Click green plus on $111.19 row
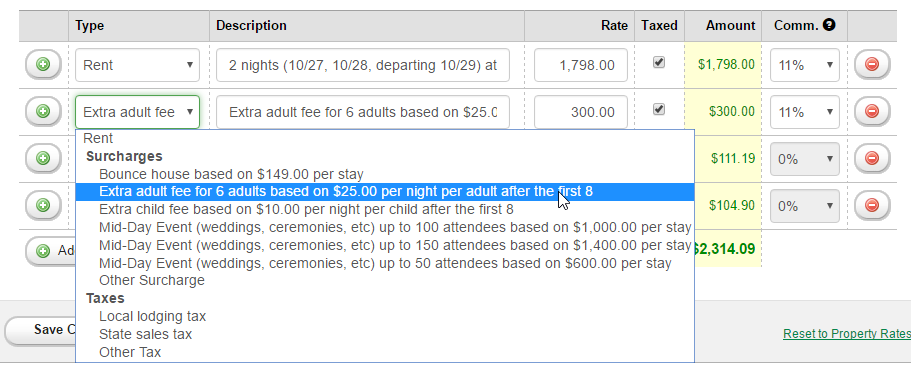Screen dimensions: 911x374 tap(43, 158)
